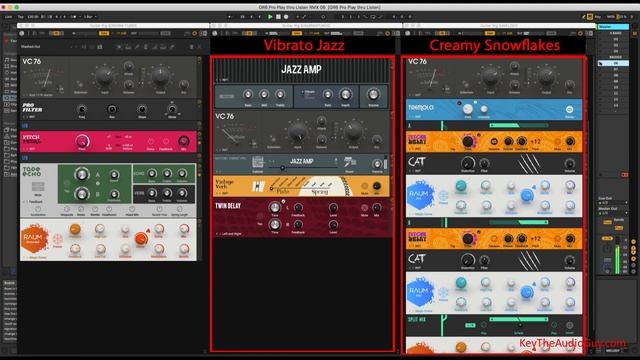Viewport: 640px width, 360px height.
Task: Select Spring mode on Vintage Verb
Action: [320, 191]
